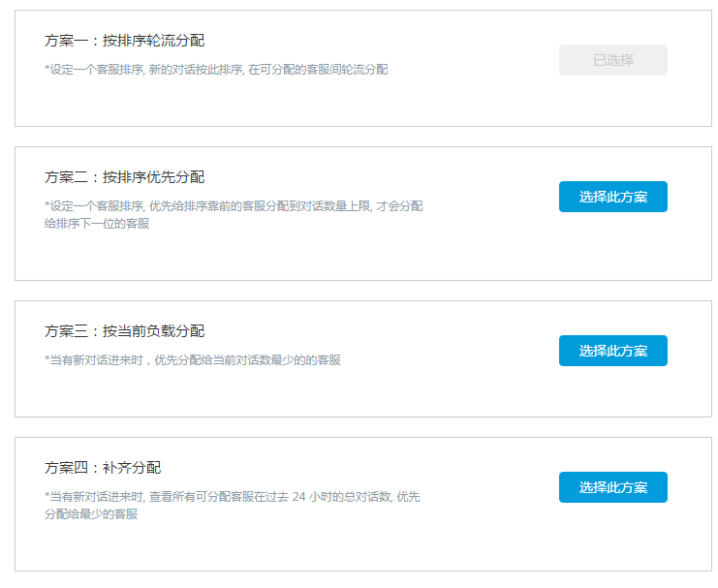Click the 按当前负载分配 words in the third title
718x588 pixels.
(154, 331)
